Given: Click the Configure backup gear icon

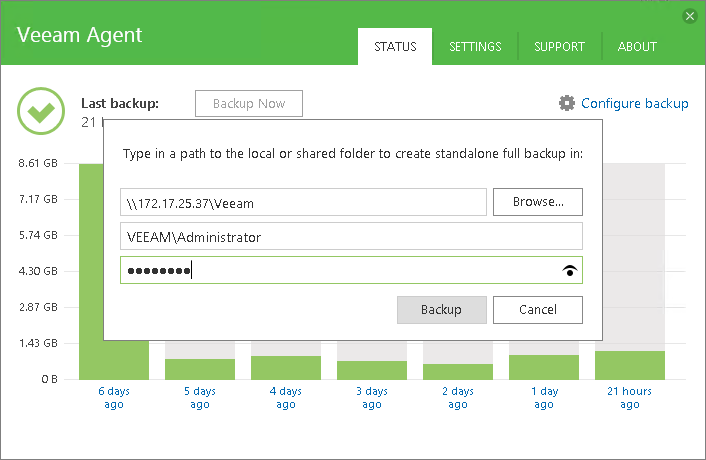Looking at the screenshot, I should pos(567,103).
